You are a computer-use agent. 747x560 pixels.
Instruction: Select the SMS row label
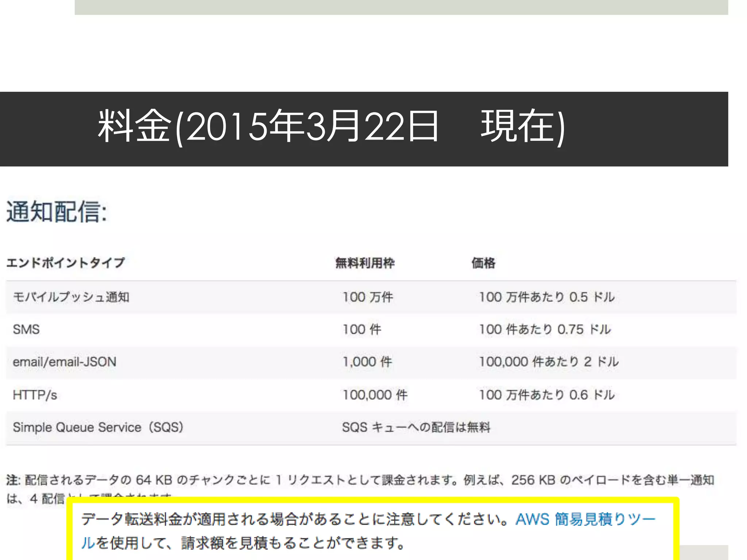pyautogui.click(x=26, y=329)
